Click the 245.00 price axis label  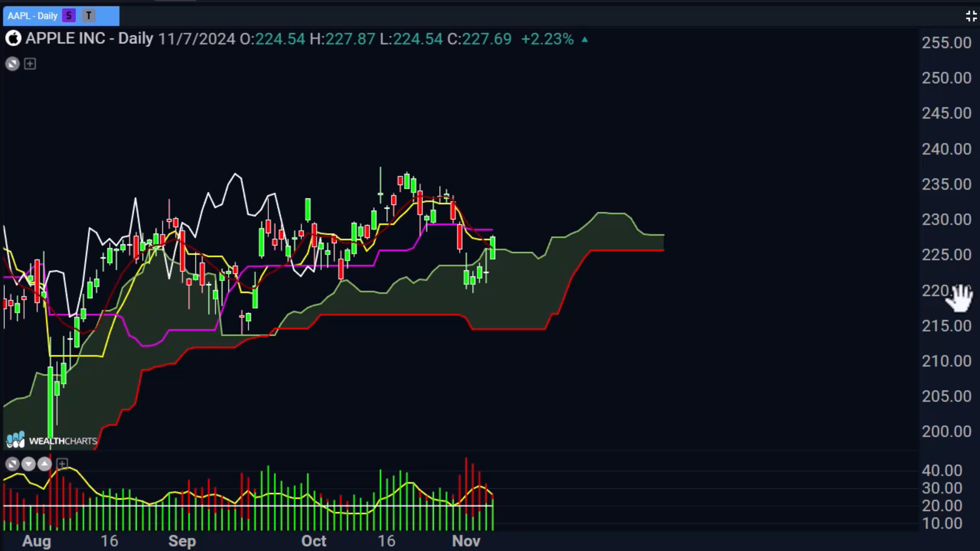(x=946, y=113)
